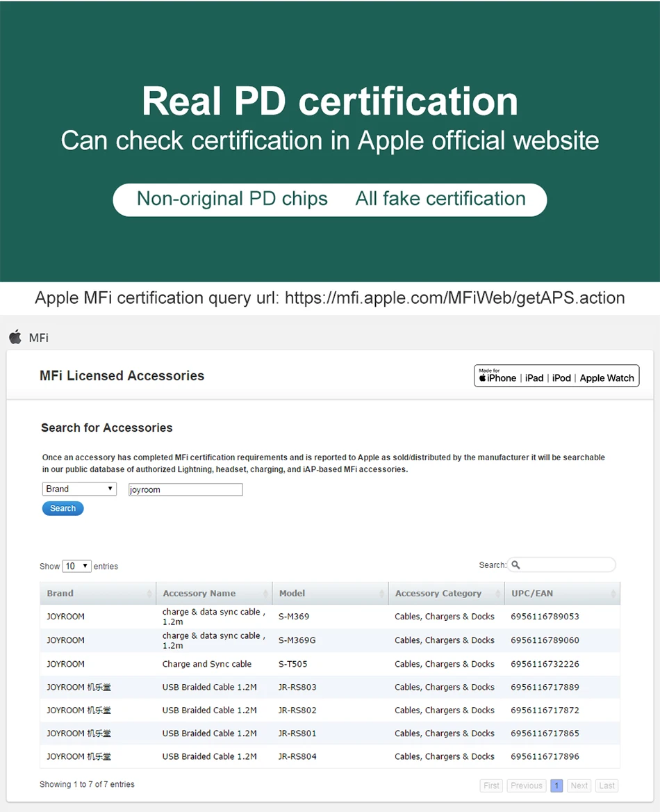Click the Made for iPhone badge
This screenshot has height=812, width=660.
pyautogui.click(x=556, y=376)
